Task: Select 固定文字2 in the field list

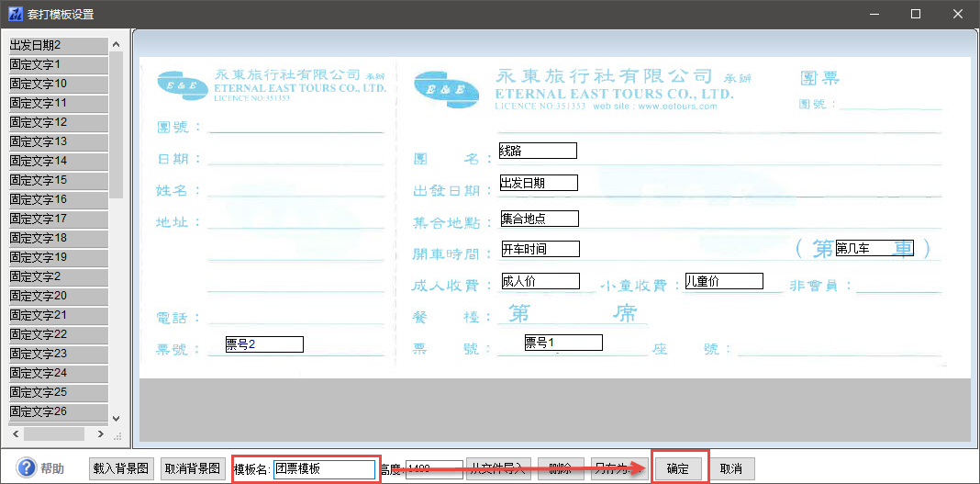Action: [58, 276]
